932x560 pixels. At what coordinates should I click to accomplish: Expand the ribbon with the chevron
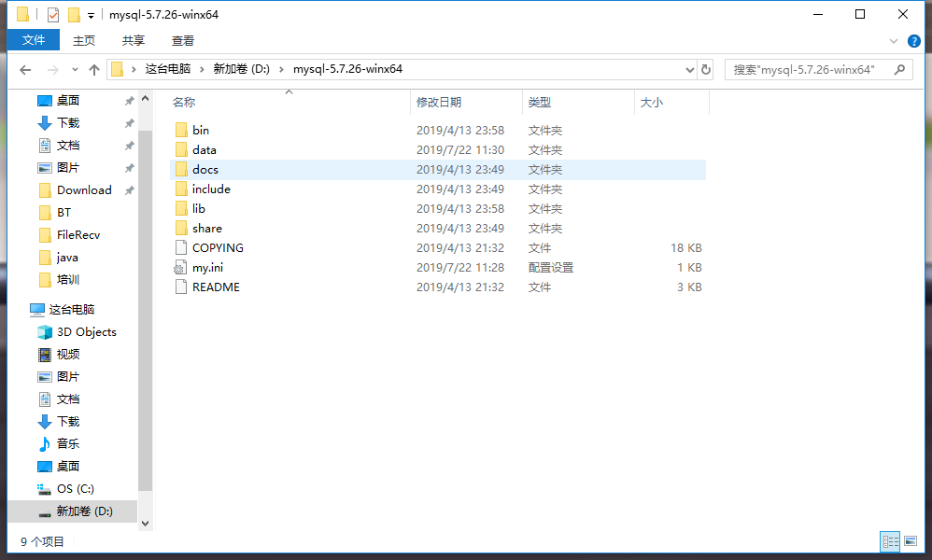[x=894, y=41]
